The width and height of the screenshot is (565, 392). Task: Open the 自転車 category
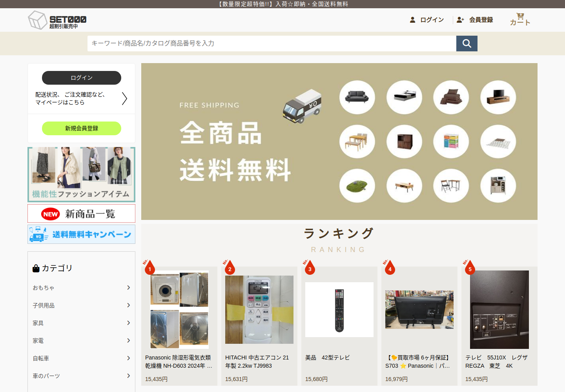tap(81, 358)
